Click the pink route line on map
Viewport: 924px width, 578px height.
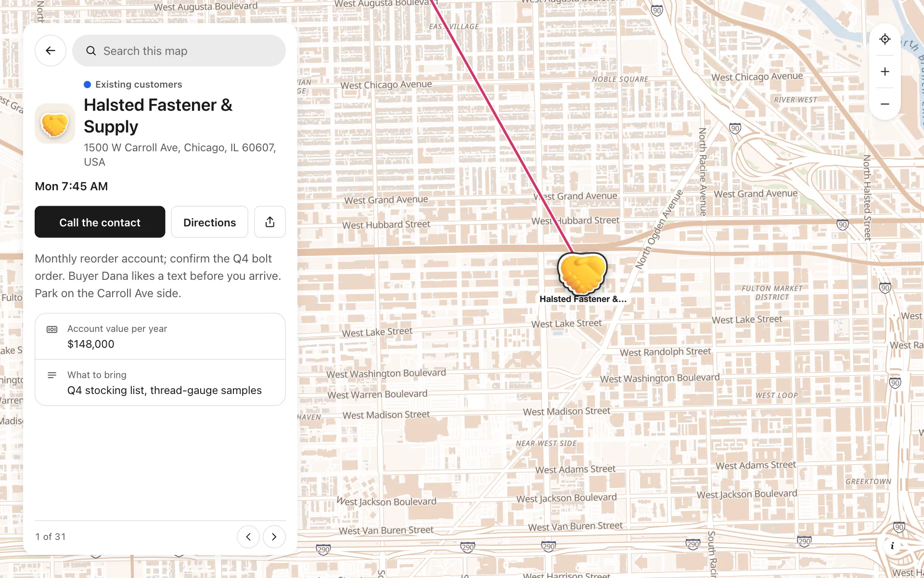503,126
